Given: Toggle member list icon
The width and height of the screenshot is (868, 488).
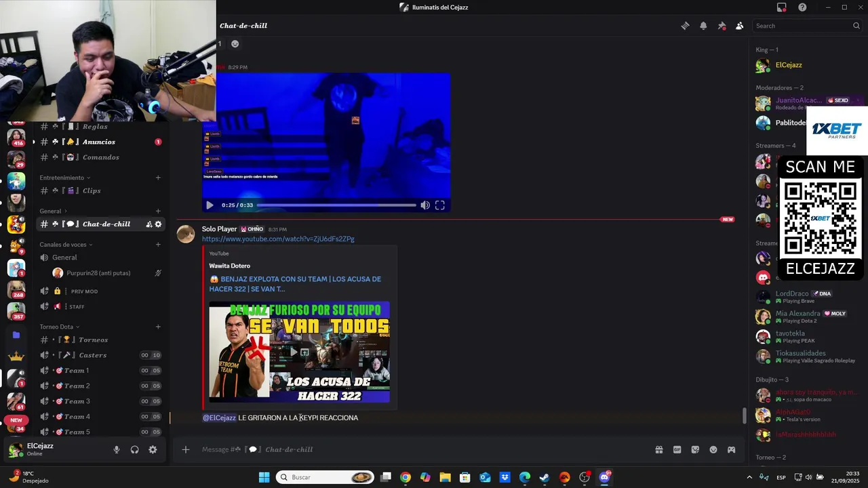Looking at the screenshot, I should point(739,26).
